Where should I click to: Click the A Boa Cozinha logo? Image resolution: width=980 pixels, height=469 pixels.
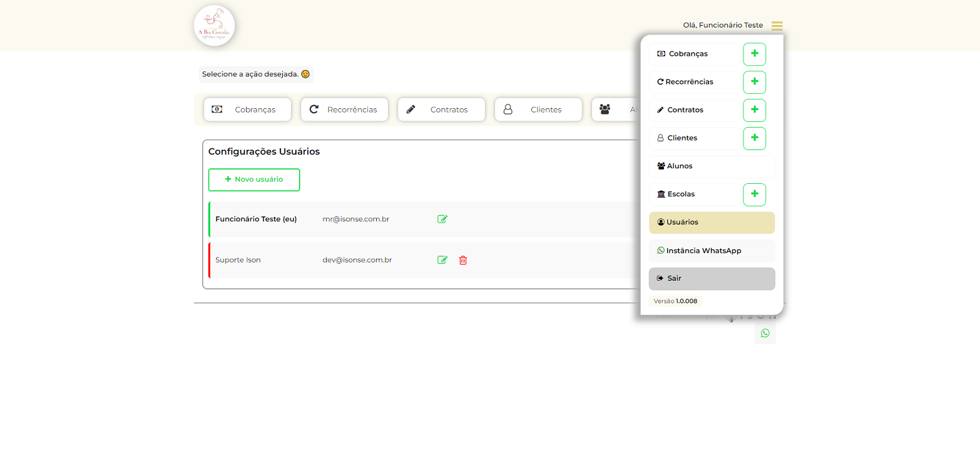[x=215, y=26]
